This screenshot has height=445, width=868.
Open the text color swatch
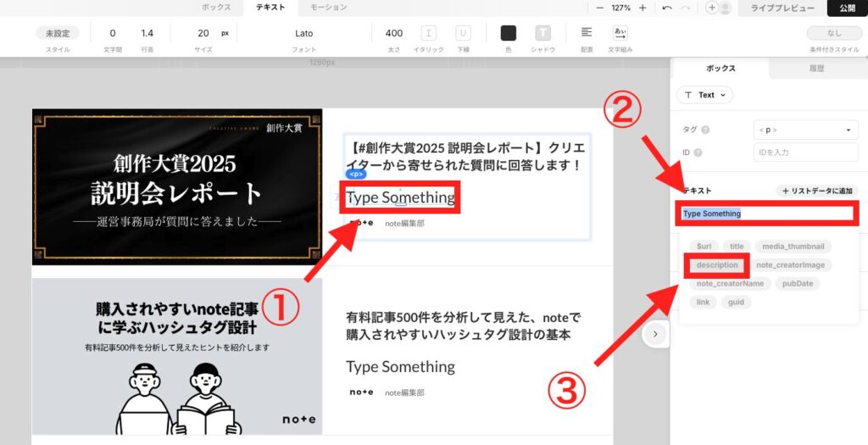(509, 33)
